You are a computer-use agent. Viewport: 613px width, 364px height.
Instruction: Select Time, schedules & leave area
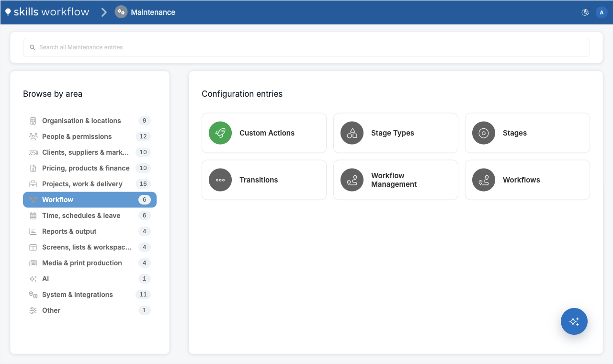(x=90, y=216)
